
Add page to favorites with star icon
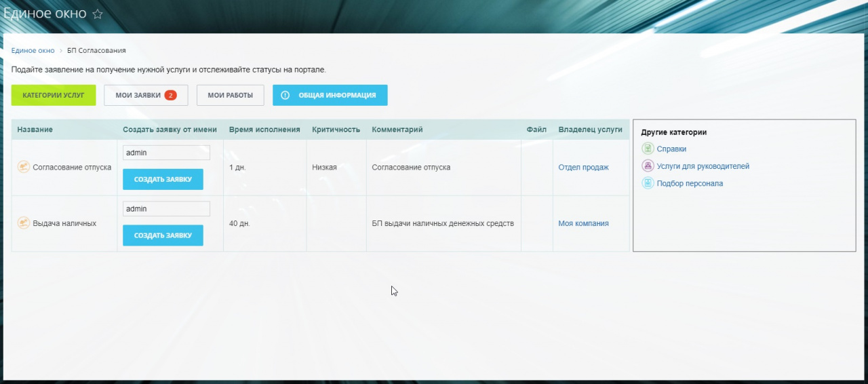tap(98, 14)
